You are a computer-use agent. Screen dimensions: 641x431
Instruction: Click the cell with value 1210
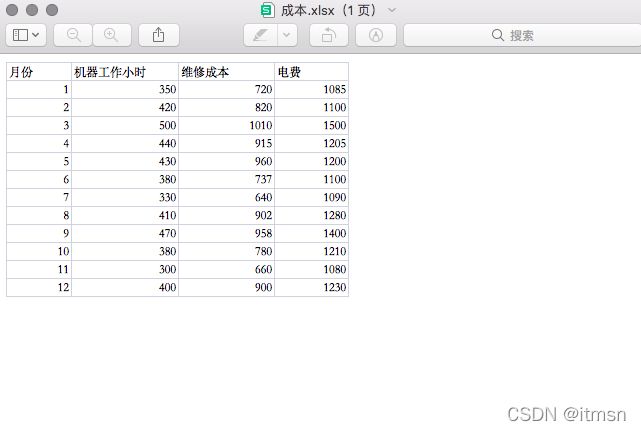312,251
